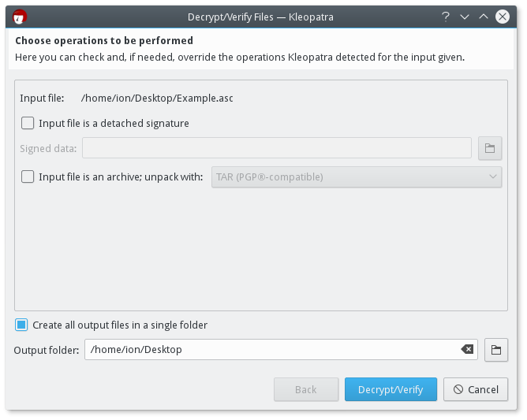Click the Decrypt/Verify Files title bar
Image resolution: width=527 pixels, height=420 pixels.
[x=260, y=17]
